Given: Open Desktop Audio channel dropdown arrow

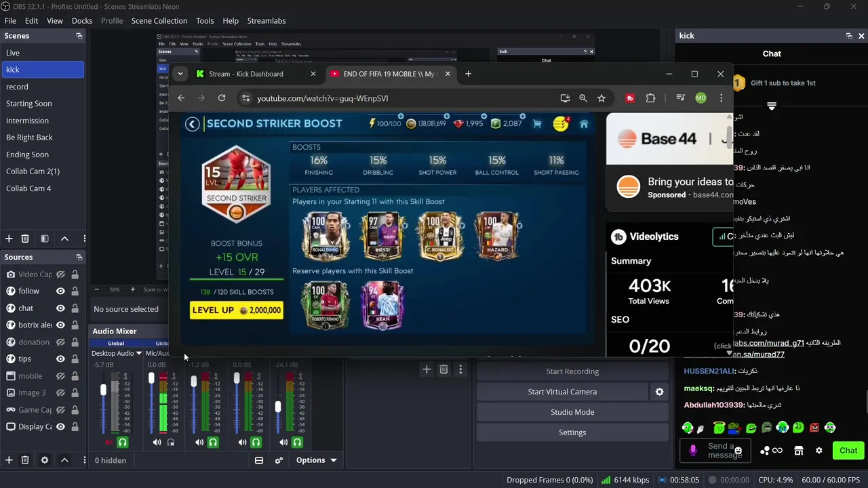Looking at the screenshot, I should coord(138,353).
